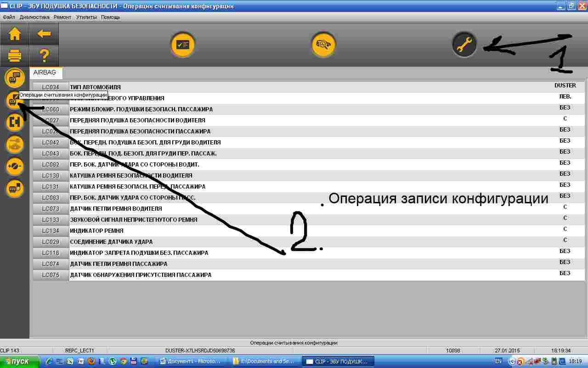This screenshot has height=368, width=588.
Task: Open the Утилиты menu
Action: point(86,17)
